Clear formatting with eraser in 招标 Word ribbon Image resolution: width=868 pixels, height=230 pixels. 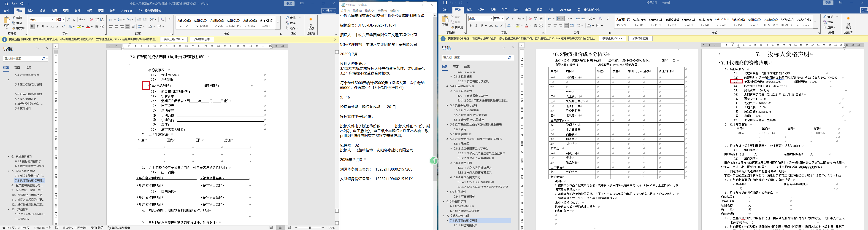tap(91, 19)
